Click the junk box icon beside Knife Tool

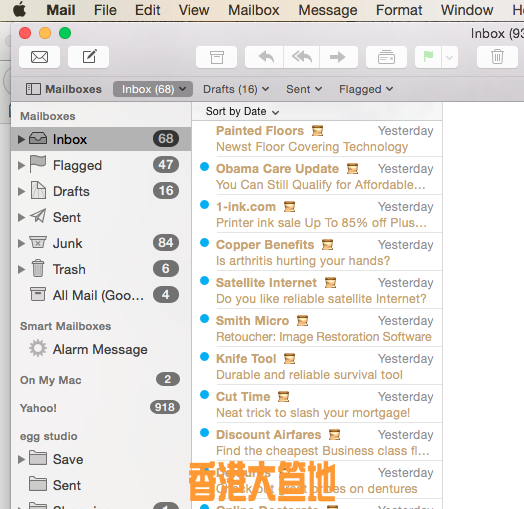click(289, 359)
